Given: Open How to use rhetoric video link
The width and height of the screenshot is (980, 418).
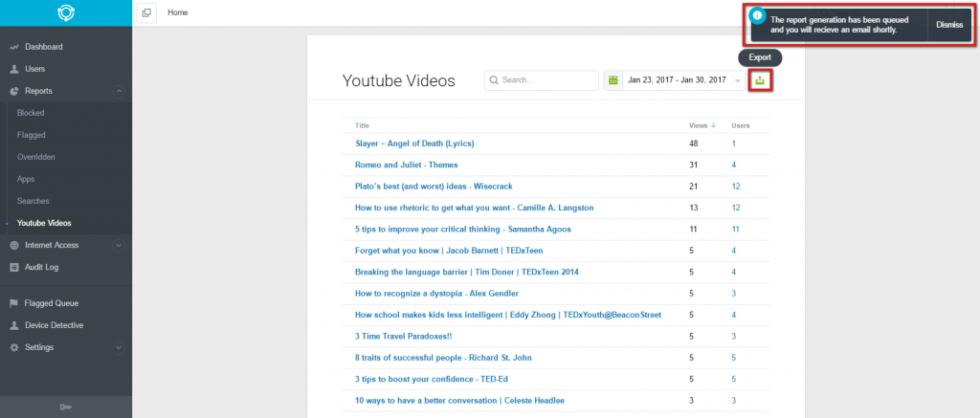Looking at the screenshot, I should pyautogui.click(x=475, y=208).
